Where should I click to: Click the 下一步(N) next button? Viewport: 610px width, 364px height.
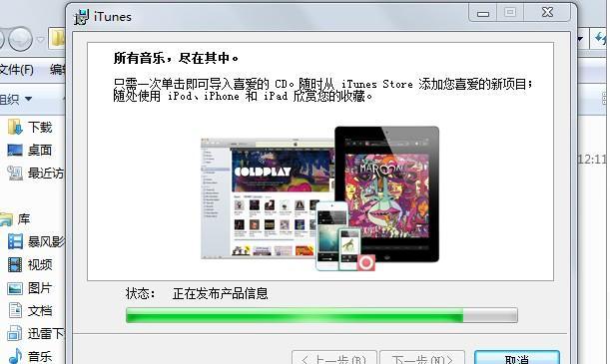coord(422,357)
